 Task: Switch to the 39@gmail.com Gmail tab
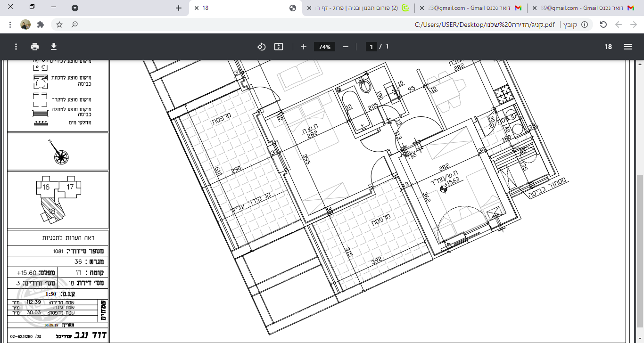(x=584, y=8)
